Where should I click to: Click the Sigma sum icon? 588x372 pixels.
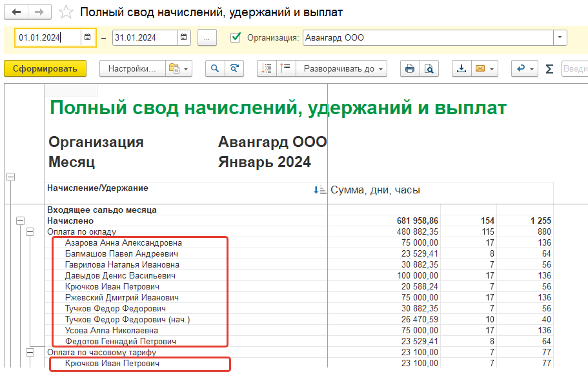pyautogui.click(x=549, y=69)
